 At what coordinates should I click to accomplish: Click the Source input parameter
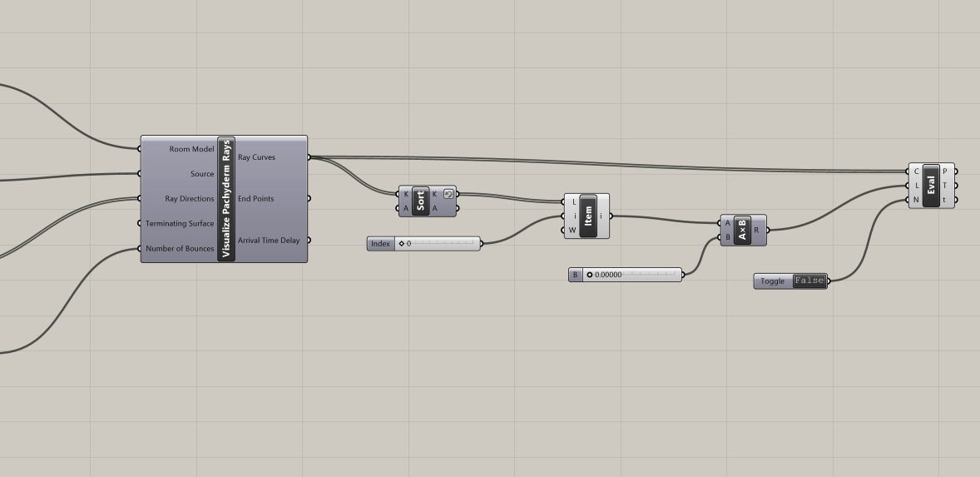pos(202,174)
